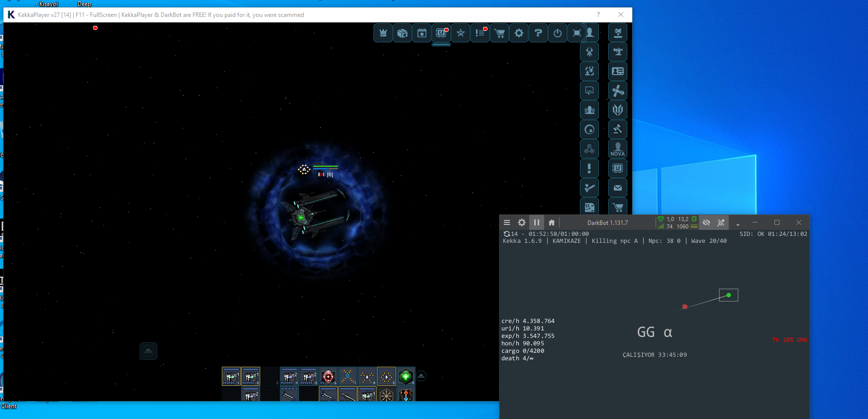Open the pilot ID card icon
This screenshot has width=868, height=419.
click(x=618, y=71)
